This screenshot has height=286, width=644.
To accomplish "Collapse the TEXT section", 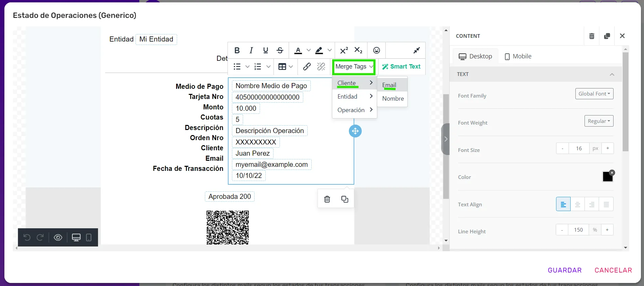I will 612,74.
